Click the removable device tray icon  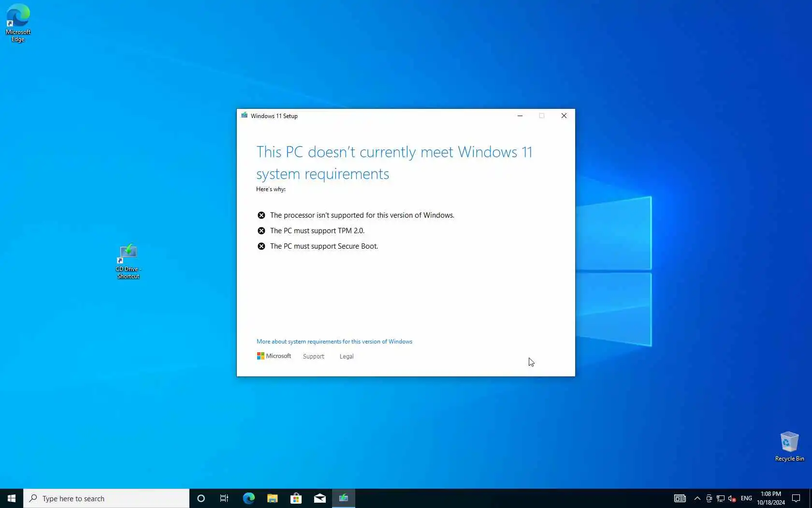pyautogui.click(x=709, y=498)
